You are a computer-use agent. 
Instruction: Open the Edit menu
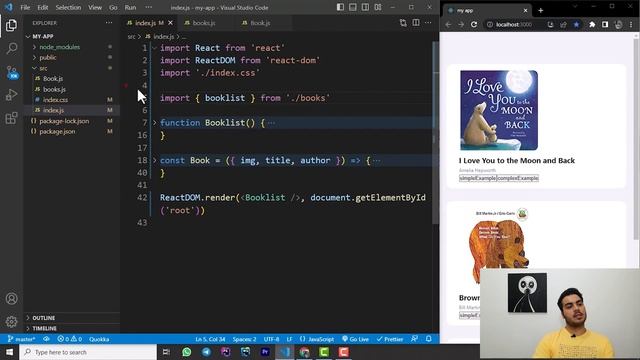pos(43,7)
